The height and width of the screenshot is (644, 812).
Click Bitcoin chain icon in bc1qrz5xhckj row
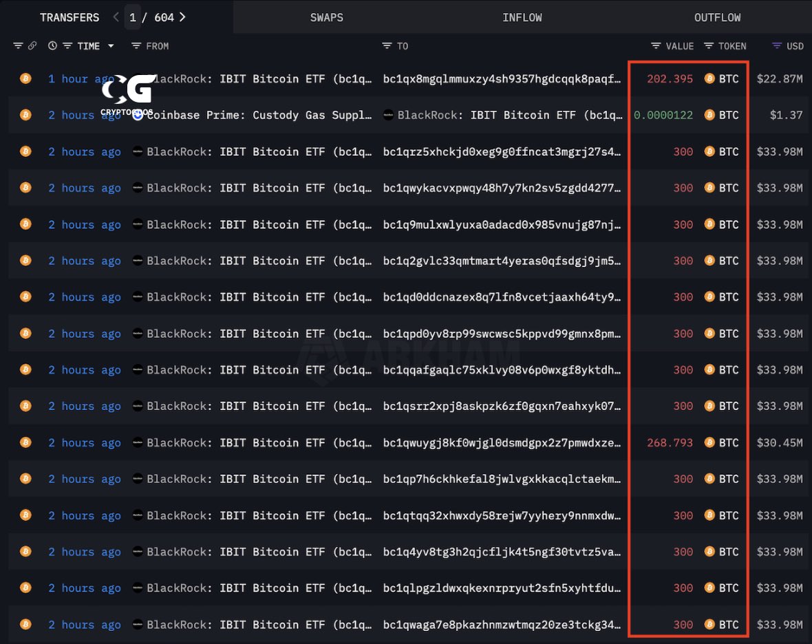pos(25,151)
